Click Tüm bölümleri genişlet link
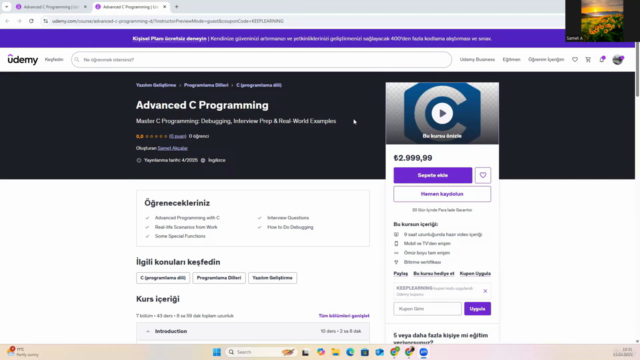The image size is (640, 360). click(x=344, y=316)
